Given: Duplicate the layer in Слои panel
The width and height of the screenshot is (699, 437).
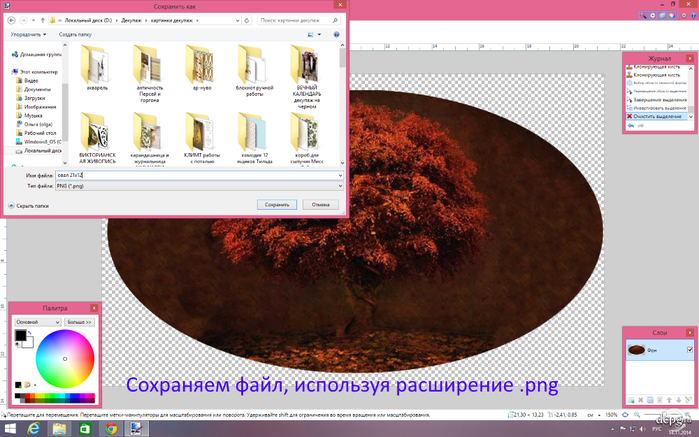Looking at the screenshot, I should point(650,400).
